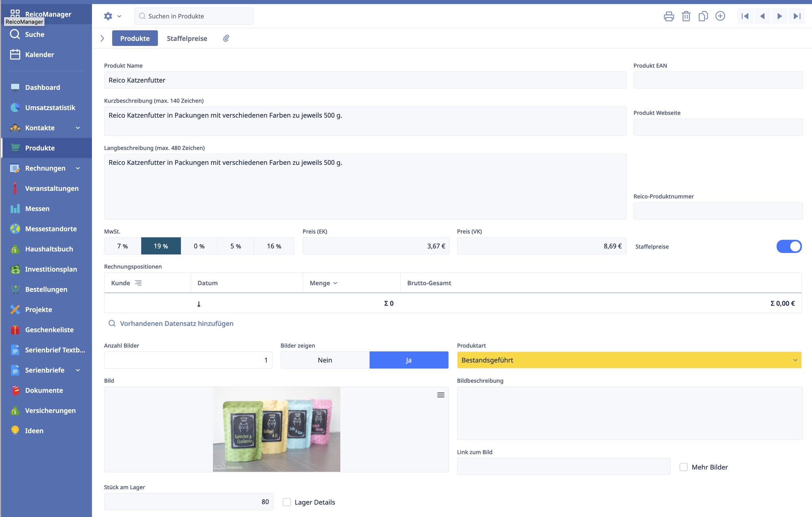812x517 pixels.
Task: Click the Veranstaltungen tie icon
Action: [x=15, y=188]
